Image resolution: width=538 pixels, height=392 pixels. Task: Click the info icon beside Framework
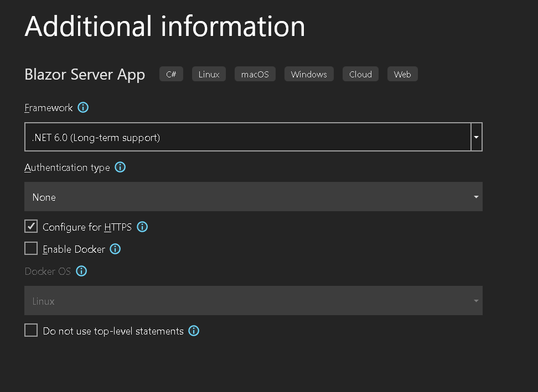(83, 108)
